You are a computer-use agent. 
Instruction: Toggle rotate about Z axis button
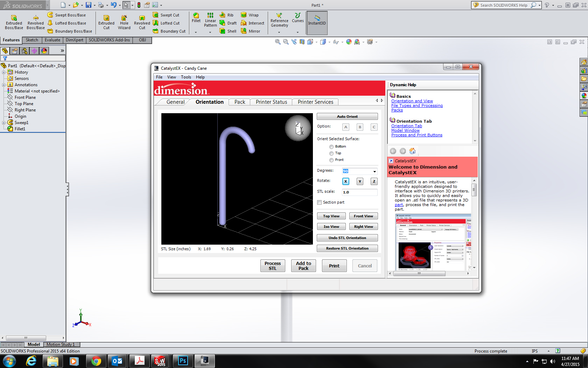(374, 181)
